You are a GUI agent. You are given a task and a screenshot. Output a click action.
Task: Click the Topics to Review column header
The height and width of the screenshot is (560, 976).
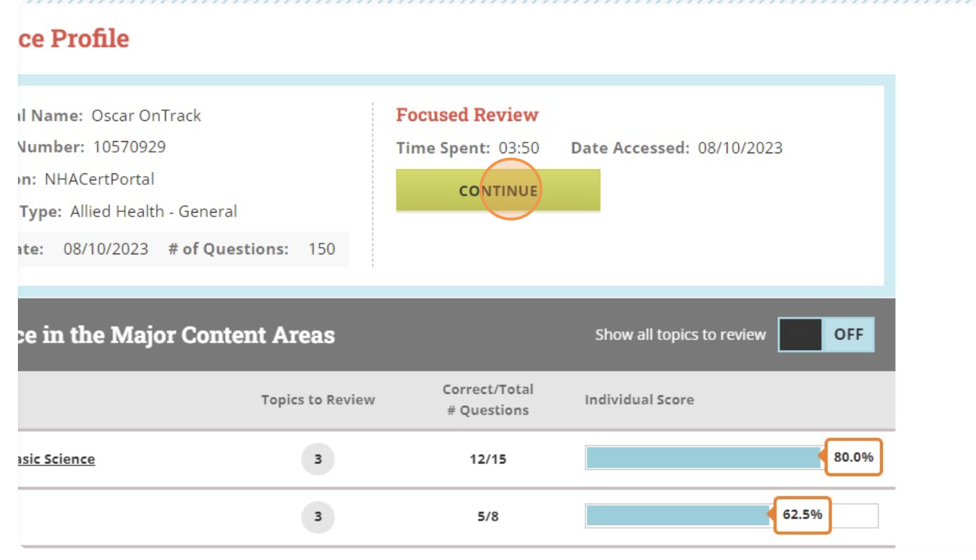click(x=317, y=400)
